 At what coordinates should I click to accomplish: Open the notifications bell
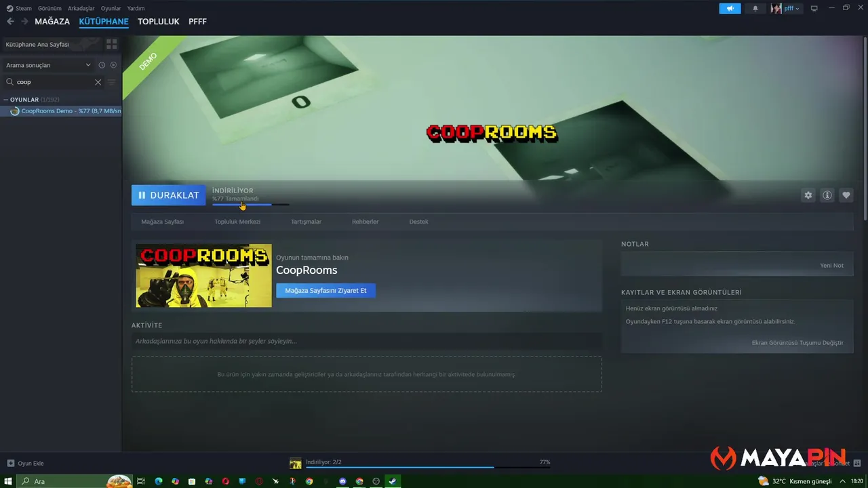point(755,8)
